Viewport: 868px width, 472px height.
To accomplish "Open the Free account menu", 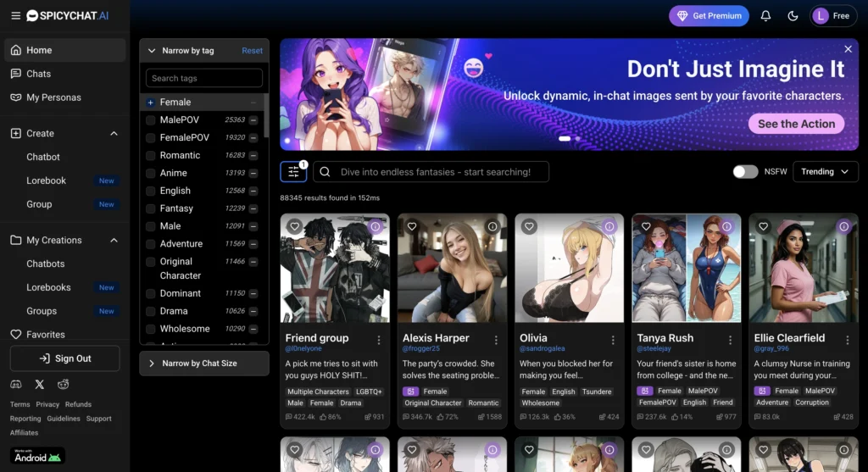I will coord(833,16).
